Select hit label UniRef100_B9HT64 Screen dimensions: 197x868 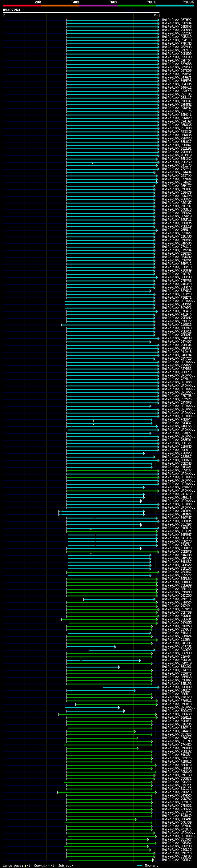pyautogui.click(x=177, y=61)
